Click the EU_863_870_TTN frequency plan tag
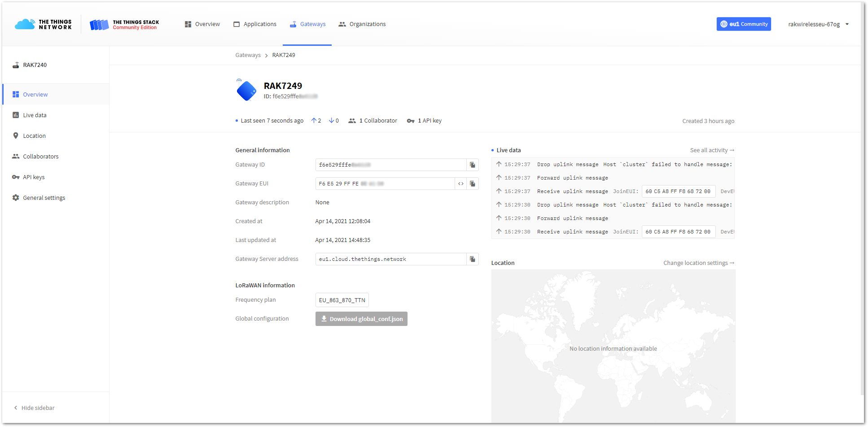The height and width of the screenshot is (427, 868). click(342, 300)
